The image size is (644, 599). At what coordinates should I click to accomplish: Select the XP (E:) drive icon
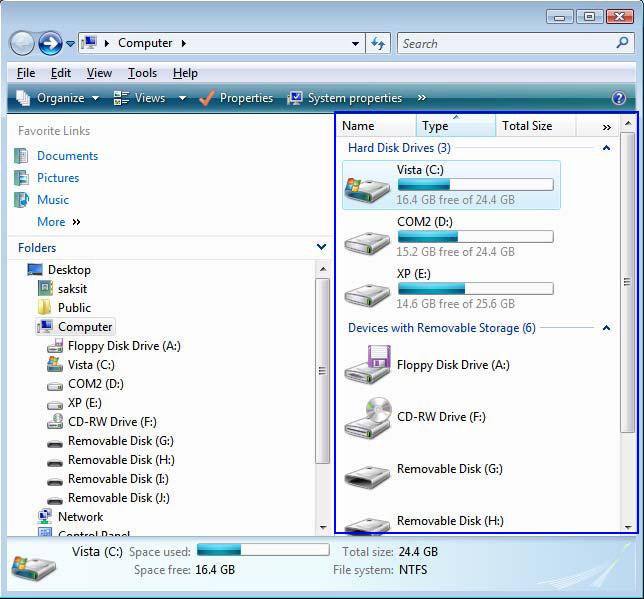367,294
